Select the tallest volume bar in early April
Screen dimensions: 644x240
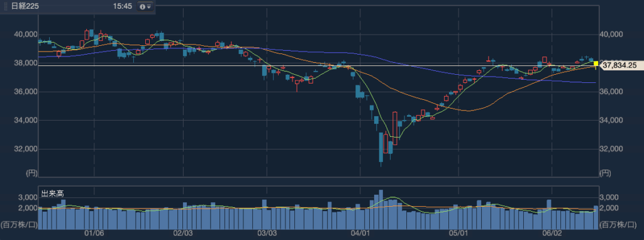tap(380, 209)
